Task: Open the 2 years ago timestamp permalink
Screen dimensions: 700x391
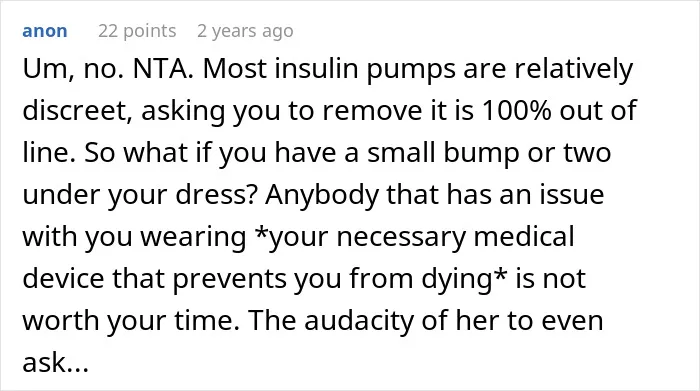Action: [245, 31]
